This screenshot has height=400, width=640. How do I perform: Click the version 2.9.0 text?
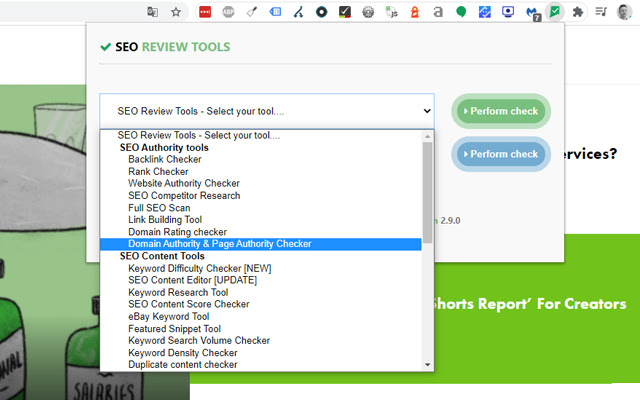point(450,221)
